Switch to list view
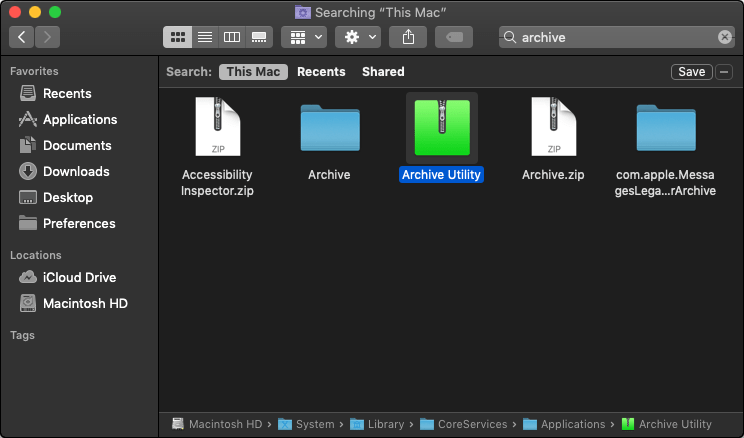Image resolution: width=744 pixels, height=438 pixels. click(x=205, y=37)
